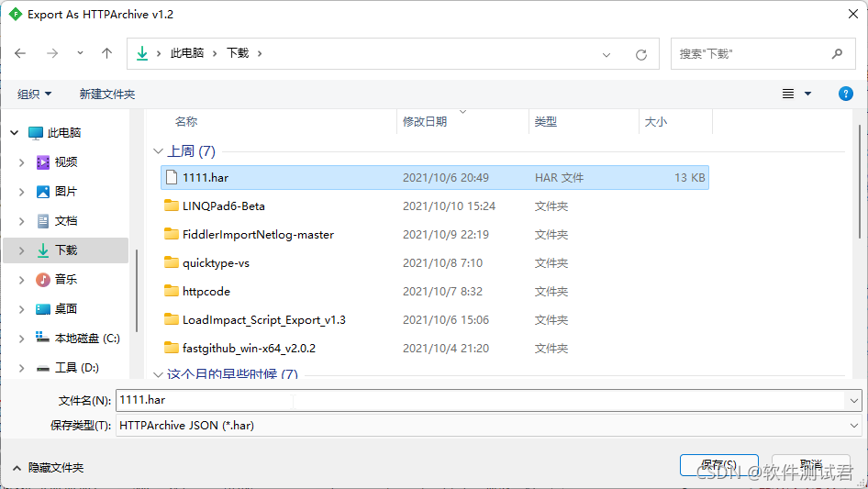Screen dimensions: 868x489
Task: Open the 音乐 folder in sidebar
Action: (65, 280)
